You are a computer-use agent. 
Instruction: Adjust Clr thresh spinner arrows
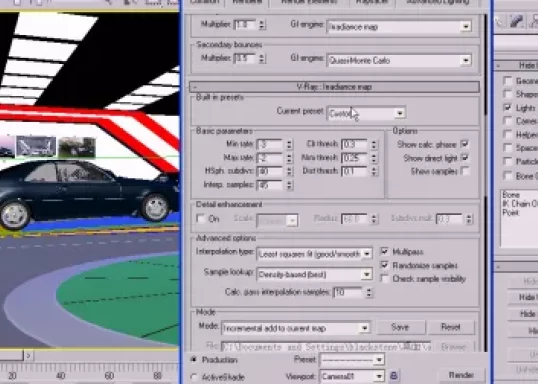374,144
